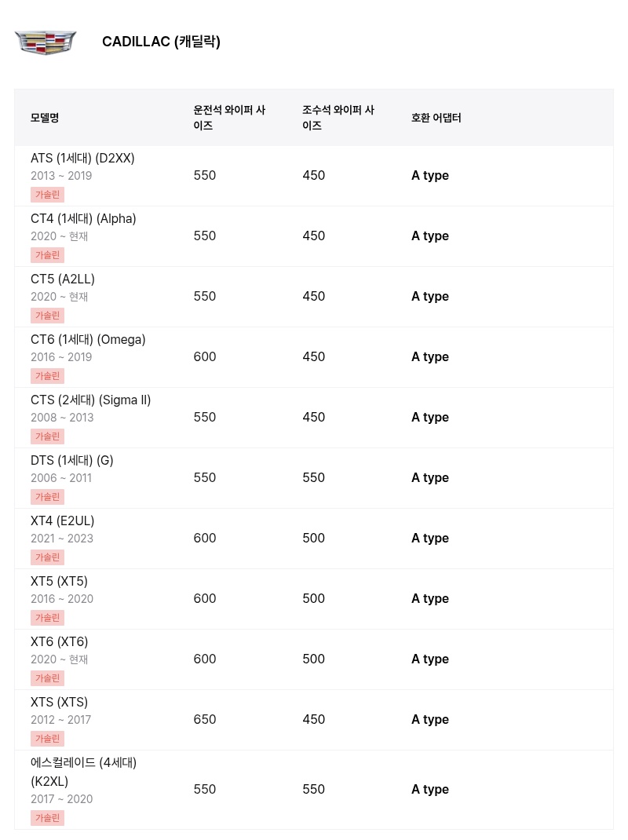The height and width of the screenshot is (840, 628).
Task: Select the XT5 (XT5) model row
Action: coord(313,599)
